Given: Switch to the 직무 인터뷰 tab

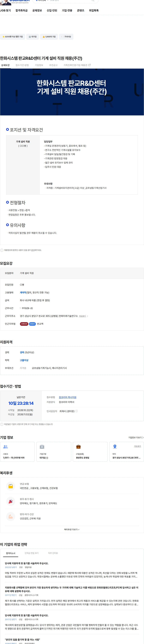Looking at the screenshot, I should coord(53,554).
